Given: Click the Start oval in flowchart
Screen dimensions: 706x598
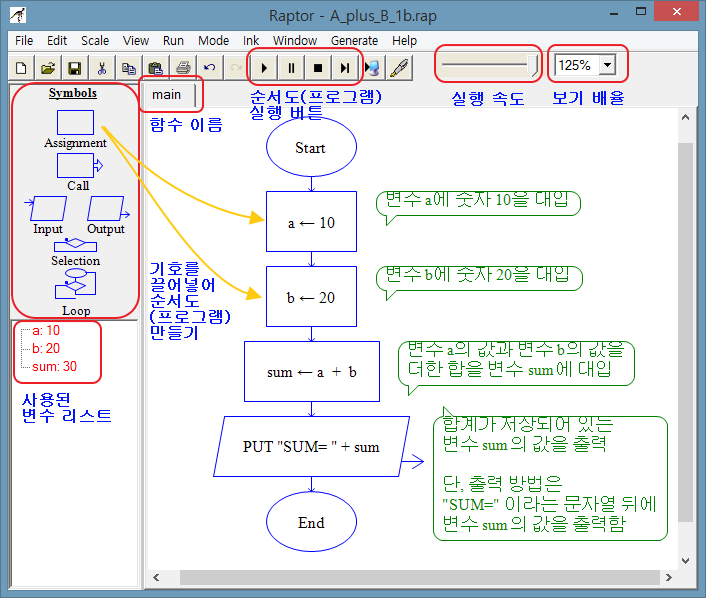Looking at the screenshot, I should coord(311,147).
